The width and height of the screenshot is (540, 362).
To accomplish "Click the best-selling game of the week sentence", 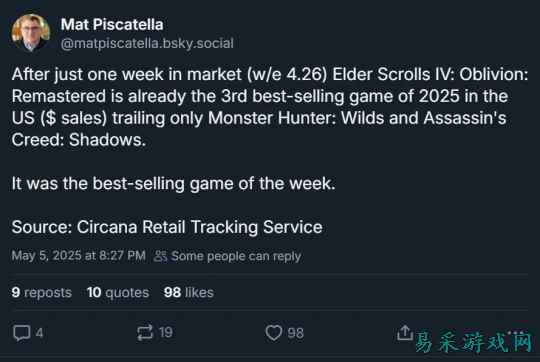I will pyautogui.click(x=173, y=183).
